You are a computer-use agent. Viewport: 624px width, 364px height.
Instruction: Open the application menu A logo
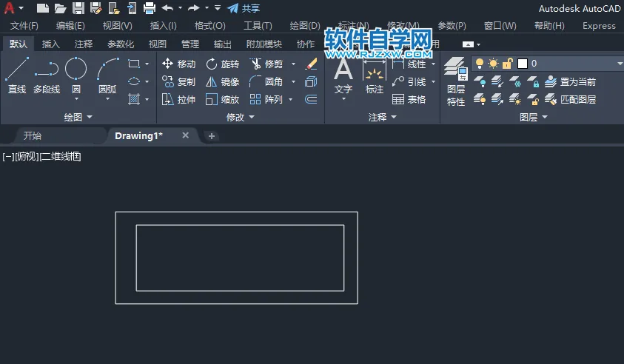coord(9,8)
